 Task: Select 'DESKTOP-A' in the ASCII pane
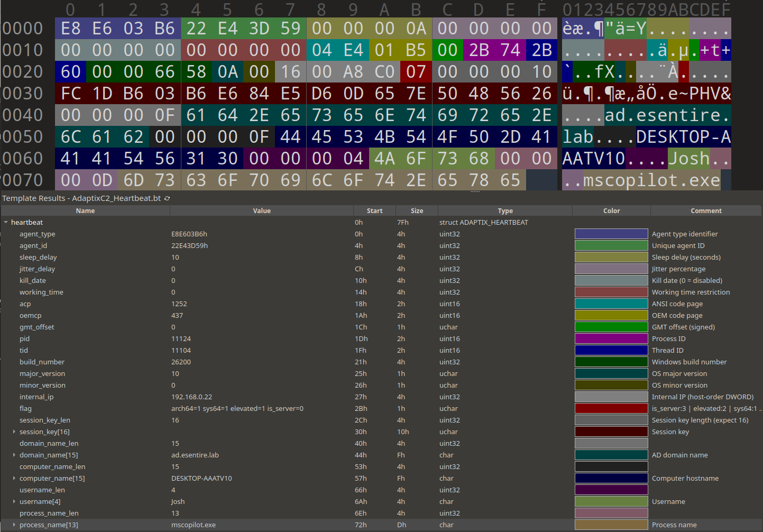click(x=684, y=137)
